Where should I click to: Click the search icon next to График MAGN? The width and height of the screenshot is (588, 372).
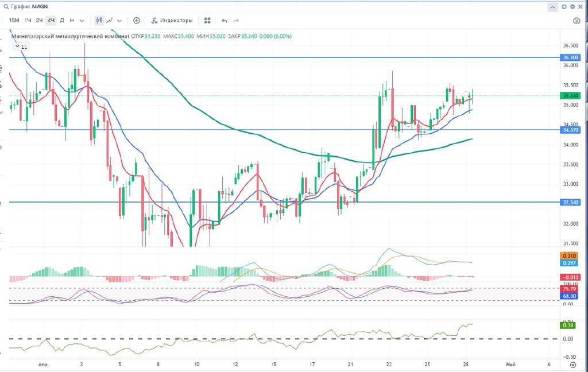coord(6,6)
